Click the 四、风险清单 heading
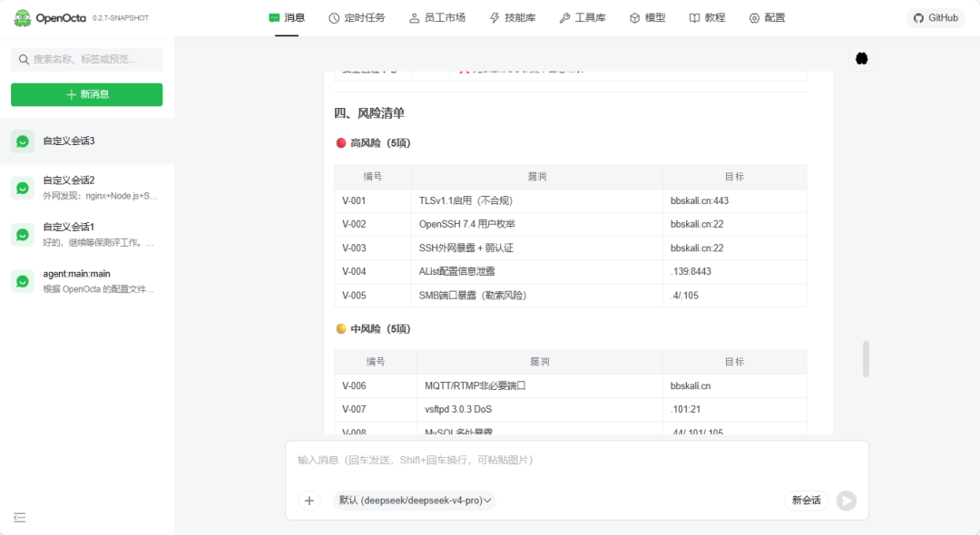The image size is (980, 535). (x=369, y=113)
